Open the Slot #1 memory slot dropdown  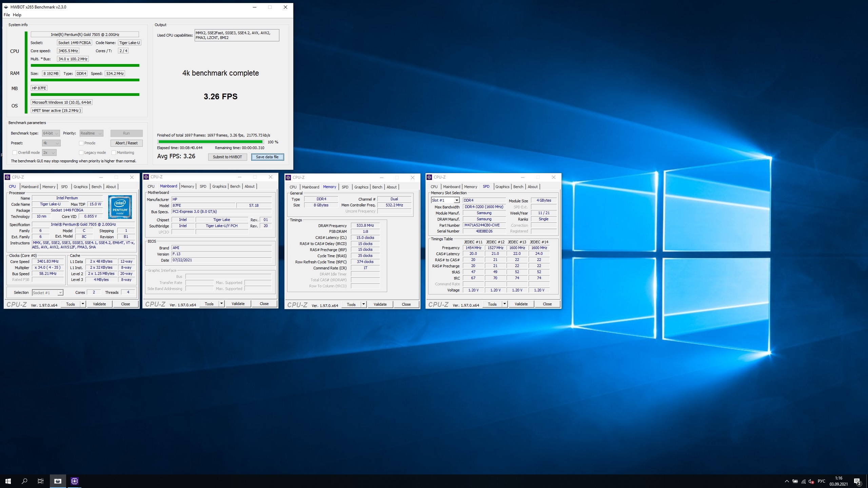point(445,200)
